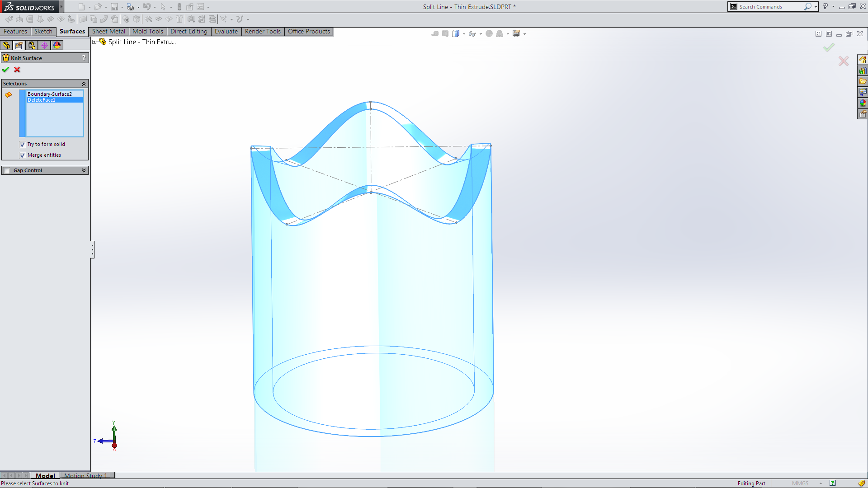
Task: Accept Knit Surface with green checkmark
Action: [x=5, y=70]
